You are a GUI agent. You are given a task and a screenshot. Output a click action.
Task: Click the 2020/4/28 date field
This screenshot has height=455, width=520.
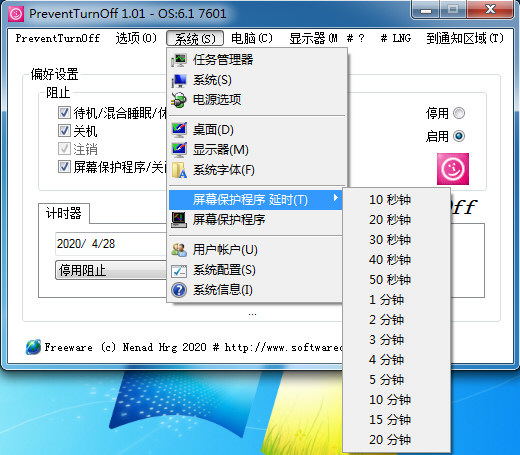click(111, 244)
